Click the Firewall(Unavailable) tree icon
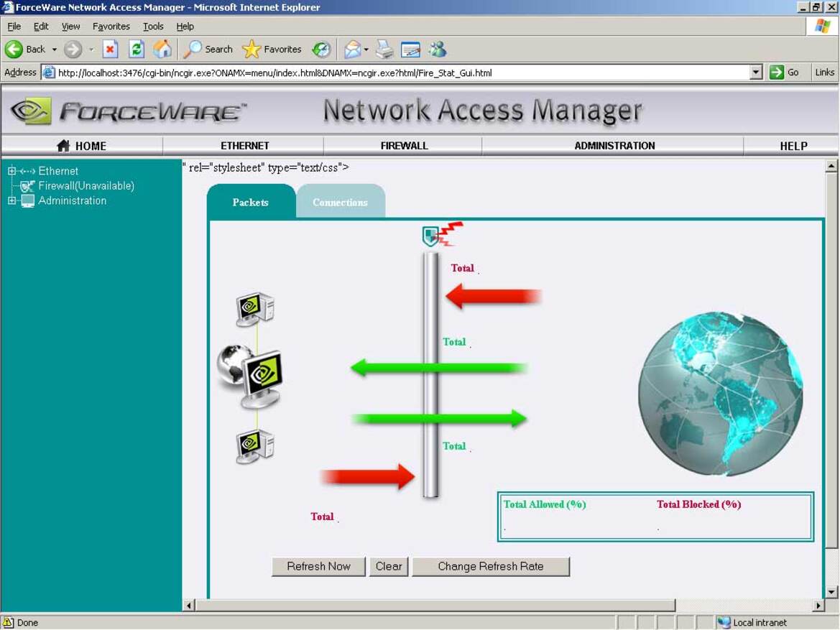 (27, 186)
